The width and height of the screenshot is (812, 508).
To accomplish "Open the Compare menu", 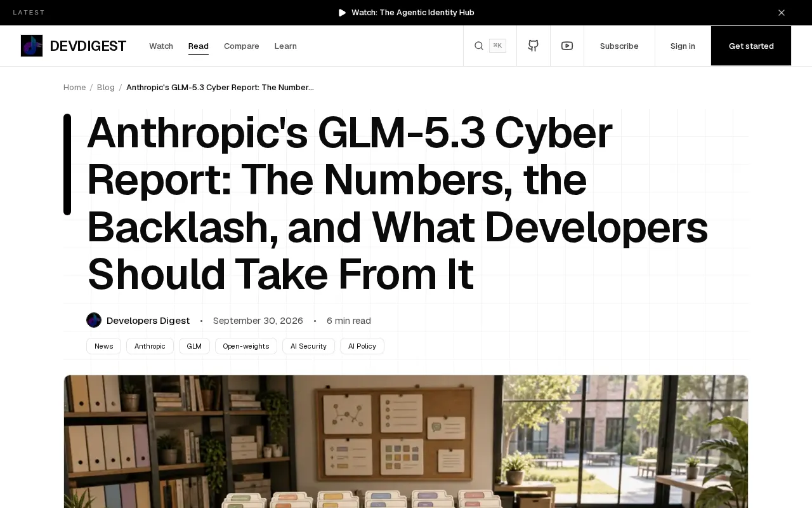I will [242, 46].
